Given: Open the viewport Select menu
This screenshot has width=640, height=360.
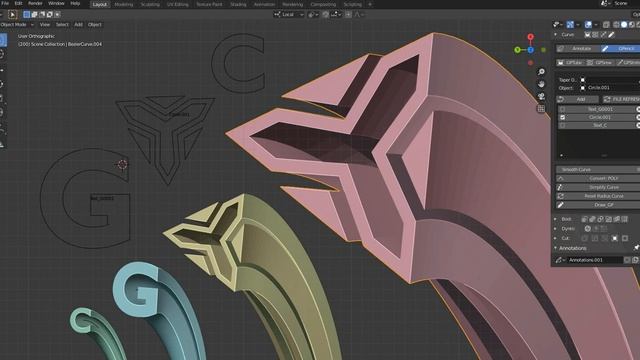Looking at the screenshot, I should (62, 24).
